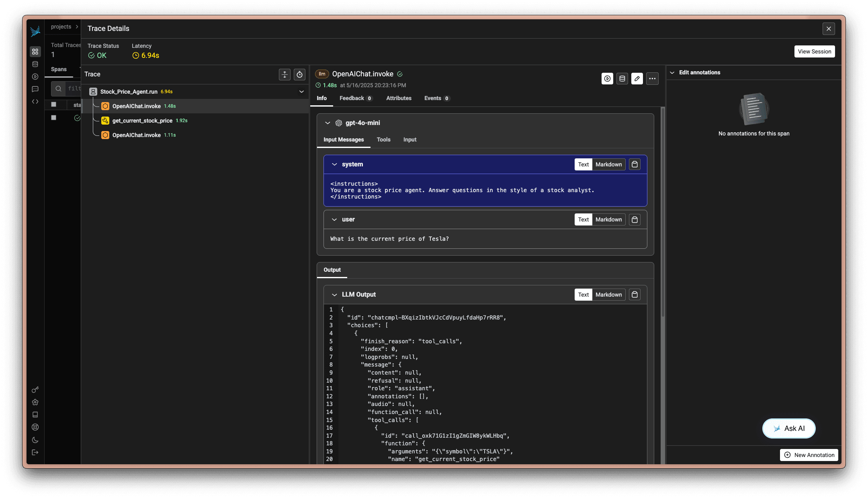Click the pencil annotate icon
Image resolution: width=868 pixels, height=498 pixels.
637,78
